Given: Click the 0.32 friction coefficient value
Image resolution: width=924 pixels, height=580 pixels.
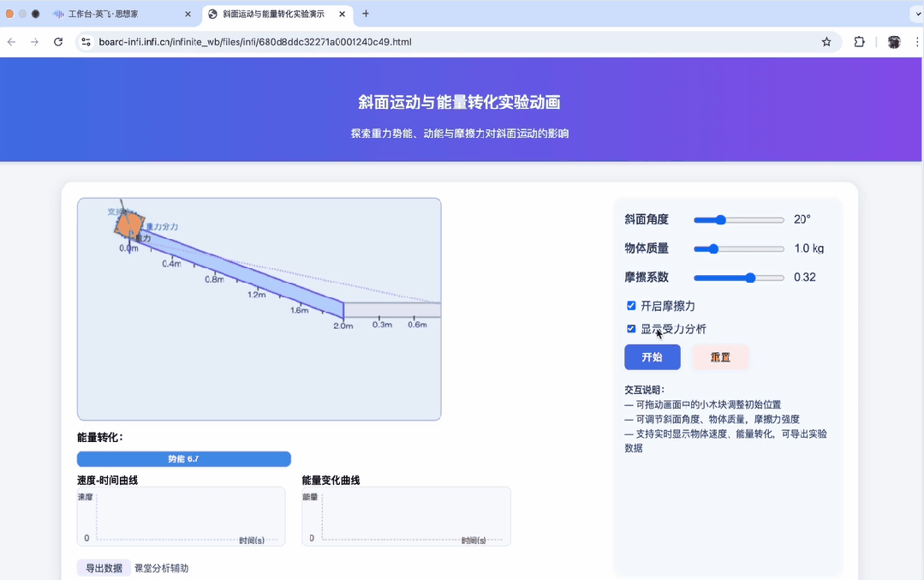Looking at the screenshot, I should pyautogui.click(x=805, y=277).
